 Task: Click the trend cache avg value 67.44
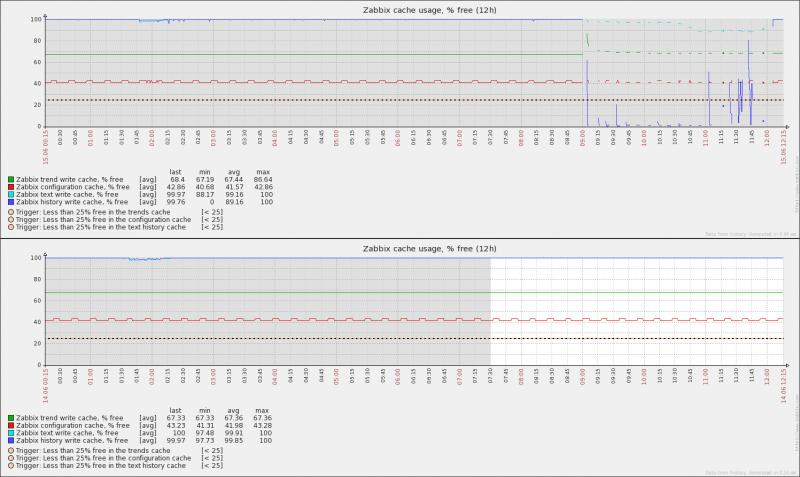pyautogui.click(x=234, y=180)
